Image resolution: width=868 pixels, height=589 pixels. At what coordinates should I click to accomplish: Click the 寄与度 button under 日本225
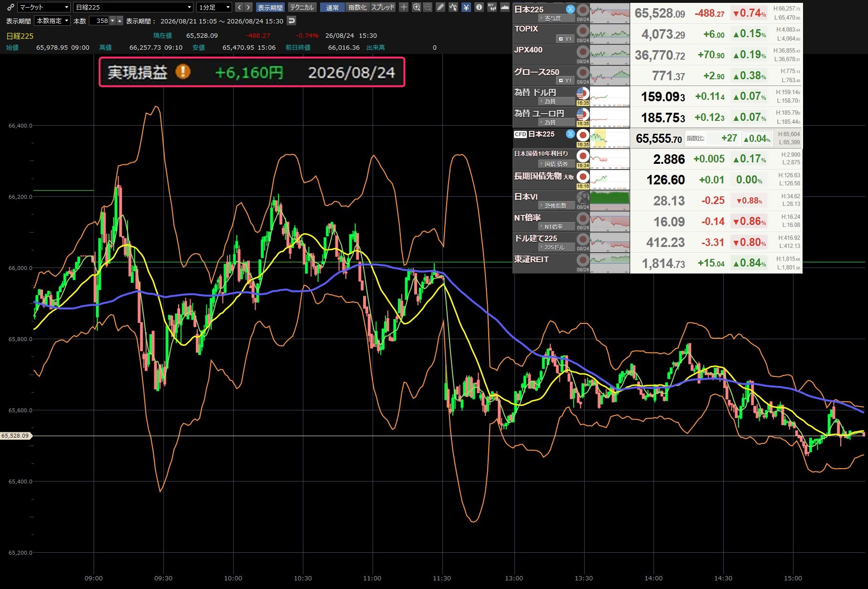click(x=556, y=18)
